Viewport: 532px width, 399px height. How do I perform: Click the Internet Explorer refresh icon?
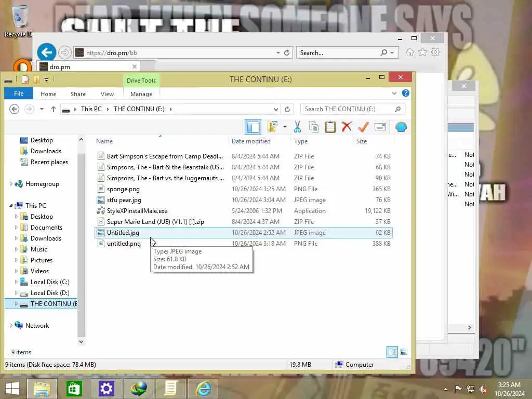pyautogui.click(x=287, y=52)
